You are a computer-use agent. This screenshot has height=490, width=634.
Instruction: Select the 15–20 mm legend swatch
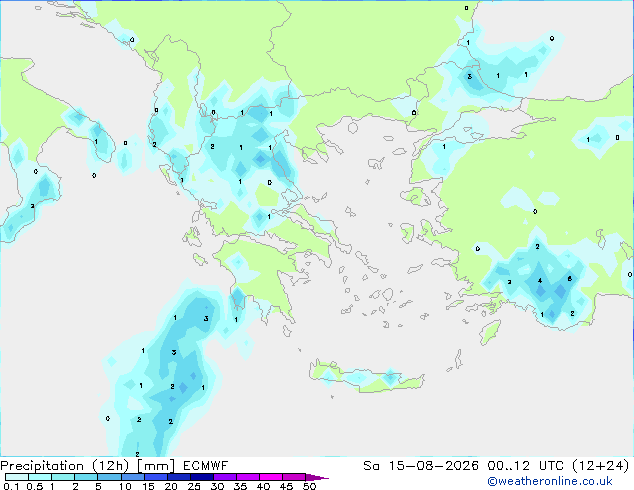[x=156, y=477]
